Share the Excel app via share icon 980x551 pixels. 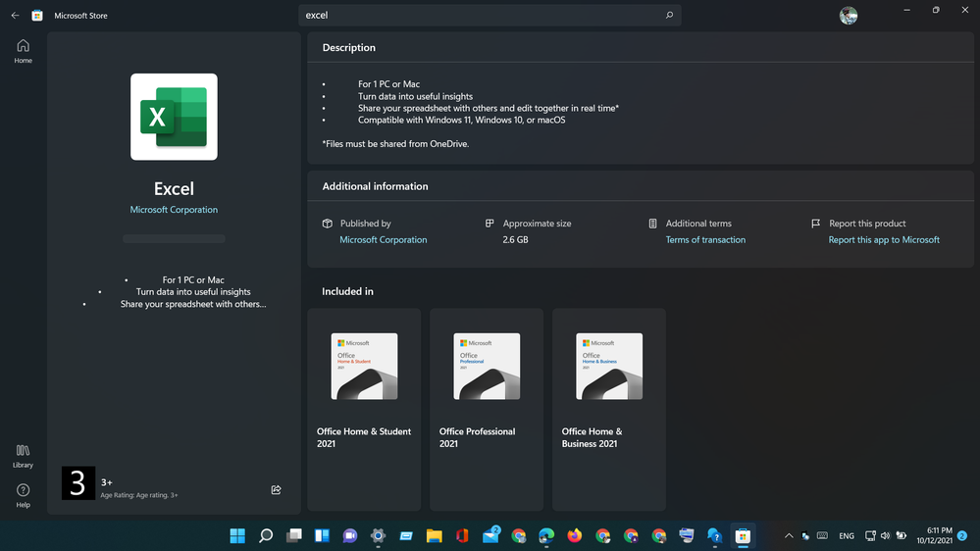click(276, 490)
